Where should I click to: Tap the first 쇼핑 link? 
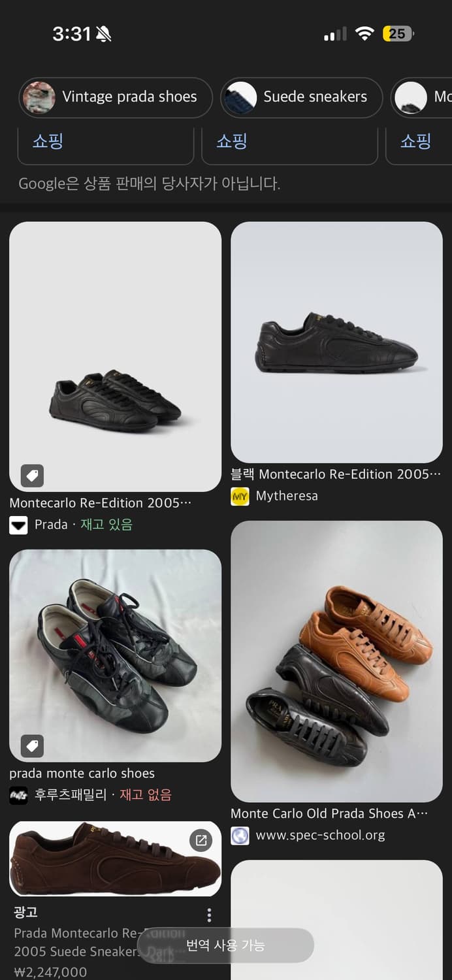48,140
